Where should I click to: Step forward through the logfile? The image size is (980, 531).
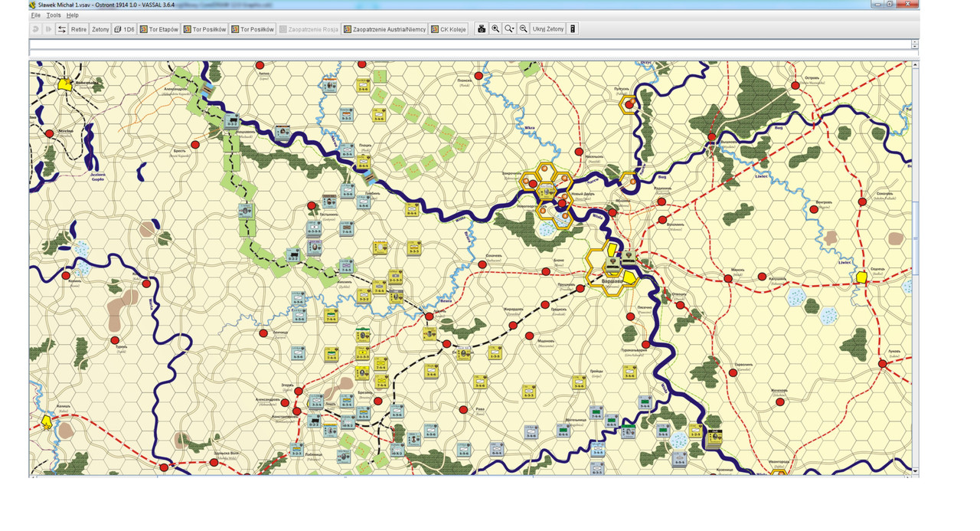[48, 29]
